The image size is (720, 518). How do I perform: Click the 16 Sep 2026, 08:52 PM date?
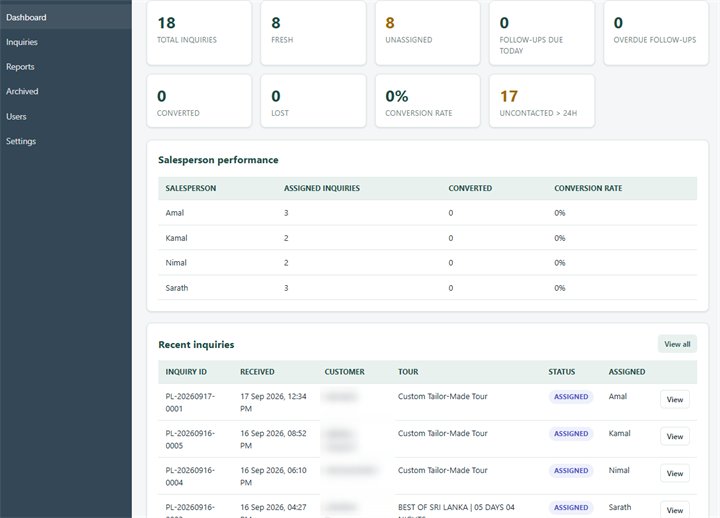tap(273, 439)
